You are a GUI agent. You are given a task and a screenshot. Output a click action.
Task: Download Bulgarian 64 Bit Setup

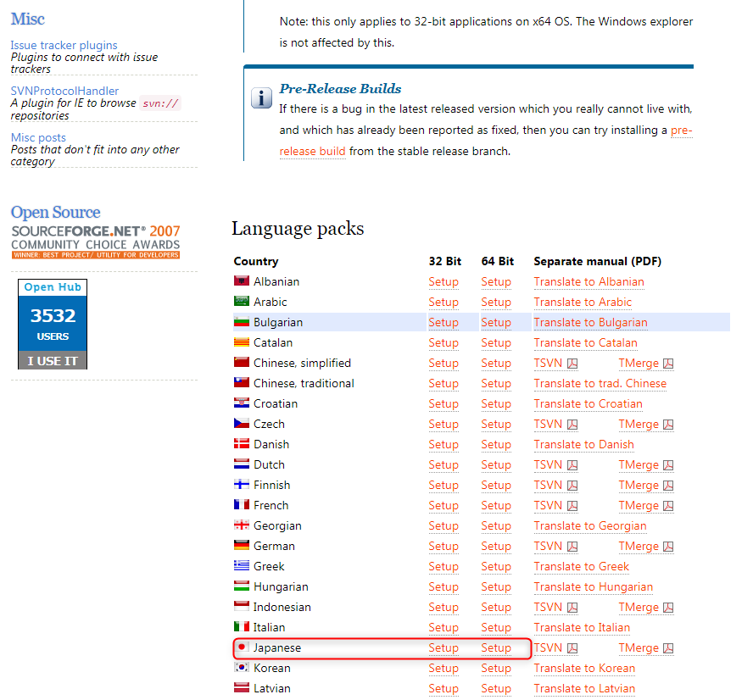click(x=496, y=322)
